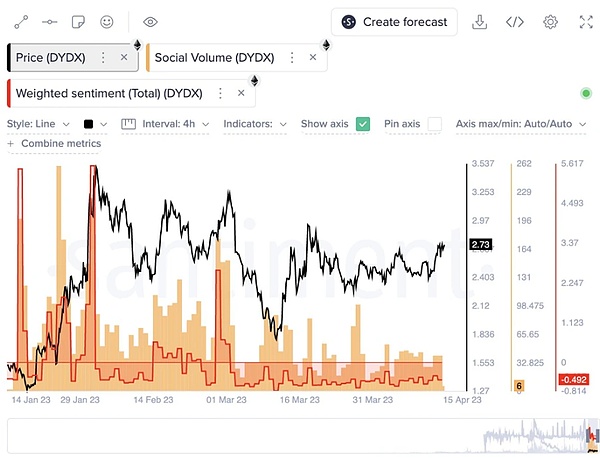This screenshot has height=458, width=600.
Task: Uncheck the Show axis checkbox
Action: 363,124
